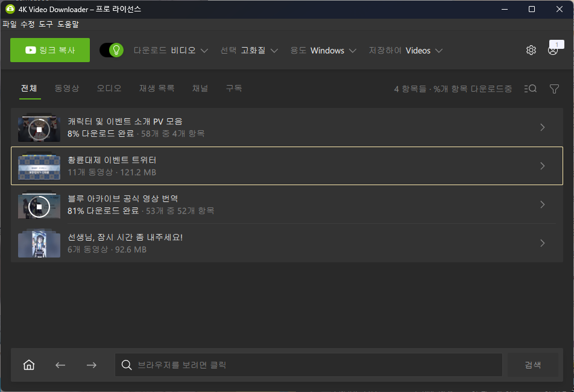574x392 pixels.
Task: Open settings via the gear icon
Action: [531, 50]
